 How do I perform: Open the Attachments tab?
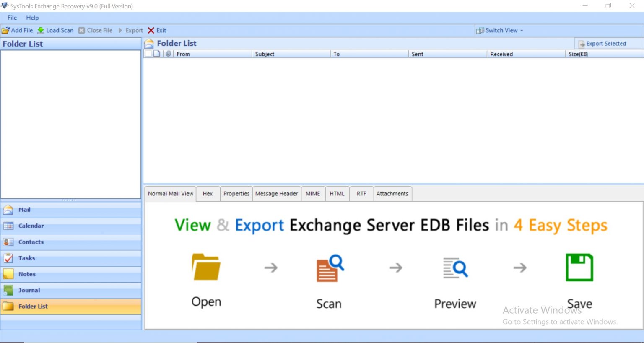pyautogui.click(x=392, y=194)
